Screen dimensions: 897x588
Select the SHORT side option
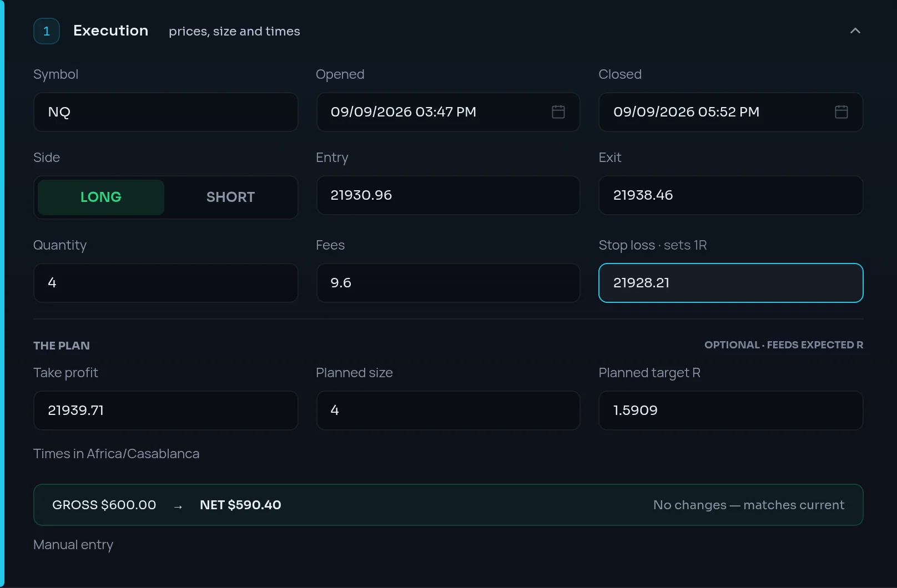click(231, 197)
